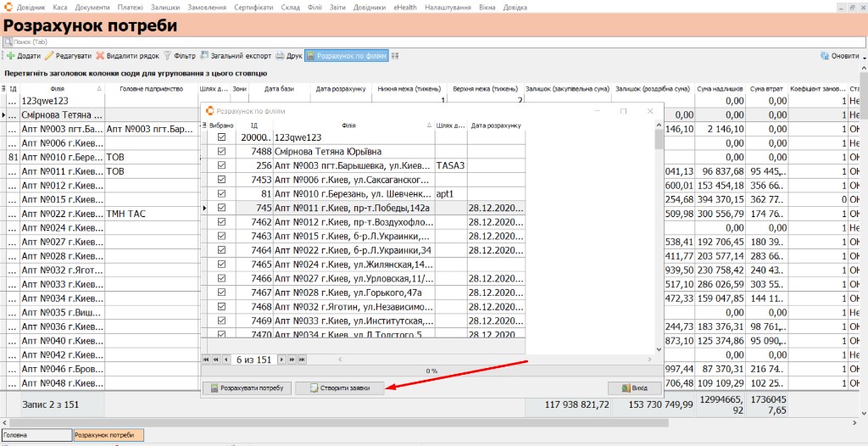Switch to the Головна tab
The image size is (868, 446).
click(x=36, y=436)
